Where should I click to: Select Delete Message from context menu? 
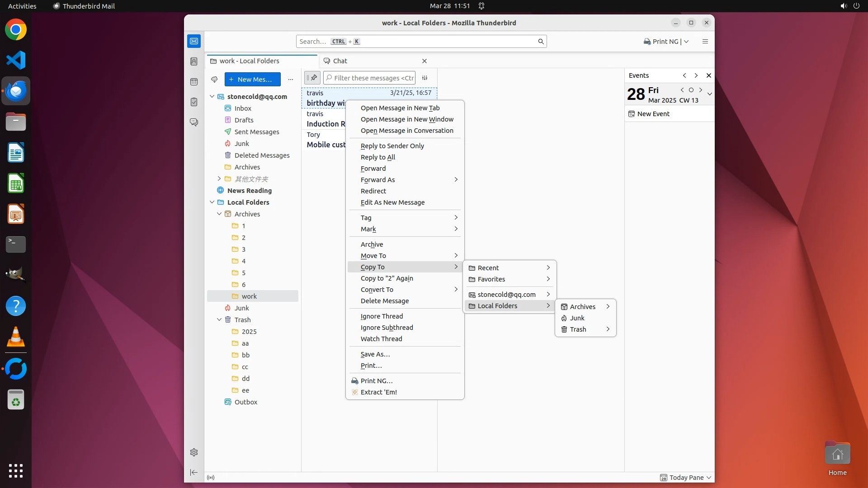tap(384, 301)
